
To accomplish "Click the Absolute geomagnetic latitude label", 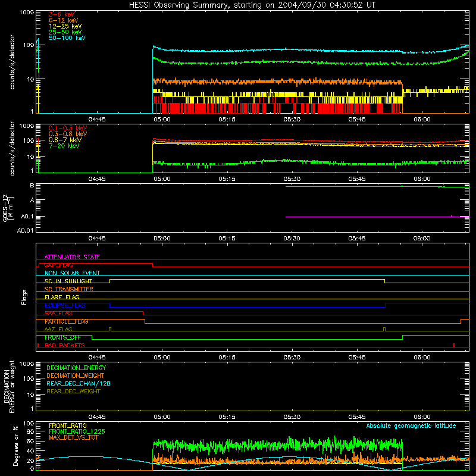I will (411, 425).
